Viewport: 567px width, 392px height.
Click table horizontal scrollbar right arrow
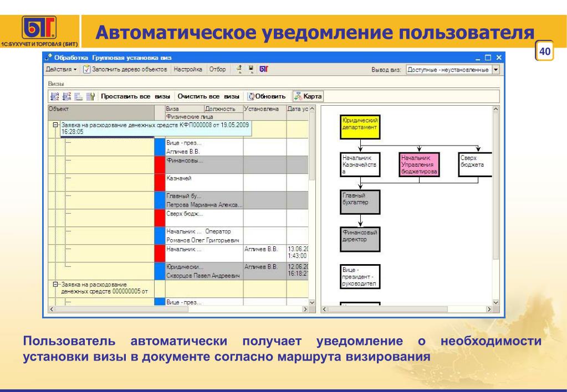tap(305, 310)
